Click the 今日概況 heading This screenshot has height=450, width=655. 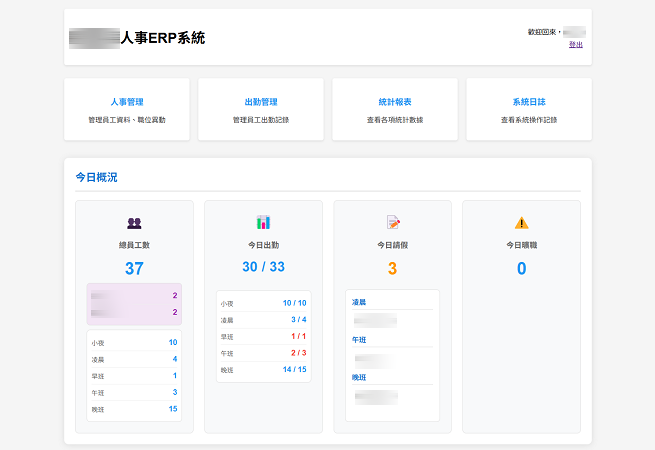[96, 177]
